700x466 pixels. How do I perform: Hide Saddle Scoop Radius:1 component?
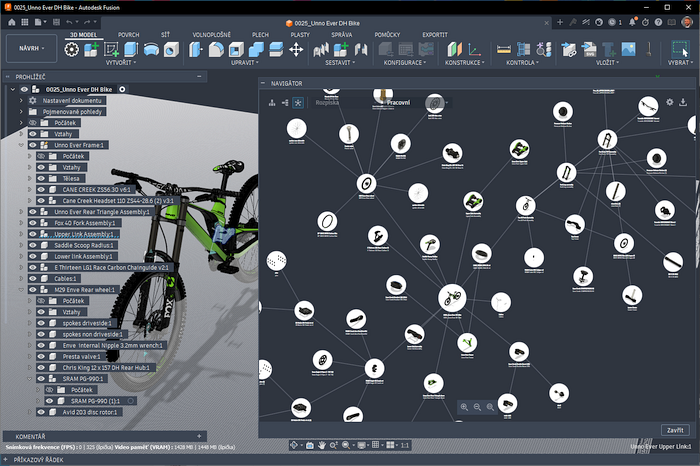click(x=33, y=245)
